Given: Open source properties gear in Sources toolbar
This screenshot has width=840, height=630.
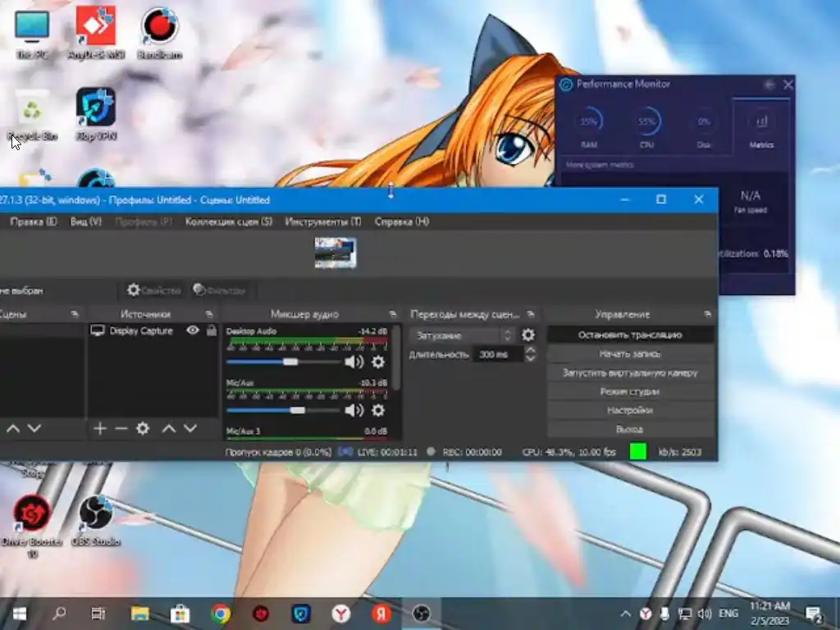Looking at the screenshot, I should [x=143, y=428].
